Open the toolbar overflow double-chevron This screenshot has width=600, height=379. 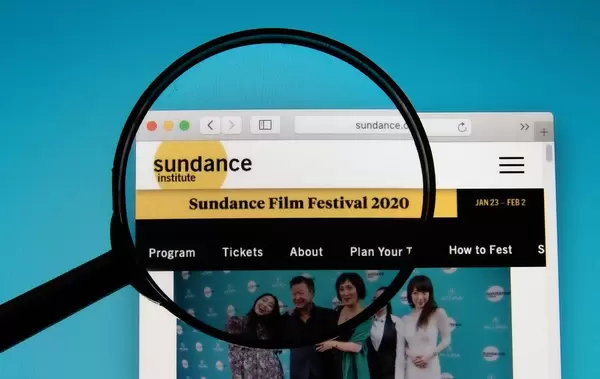525,127
